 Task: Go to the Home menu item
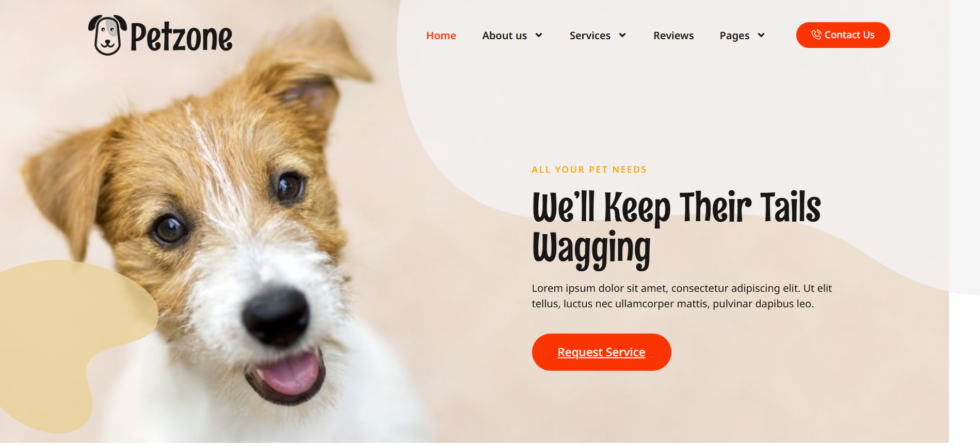pyautogui.click(x=441, y=36)
